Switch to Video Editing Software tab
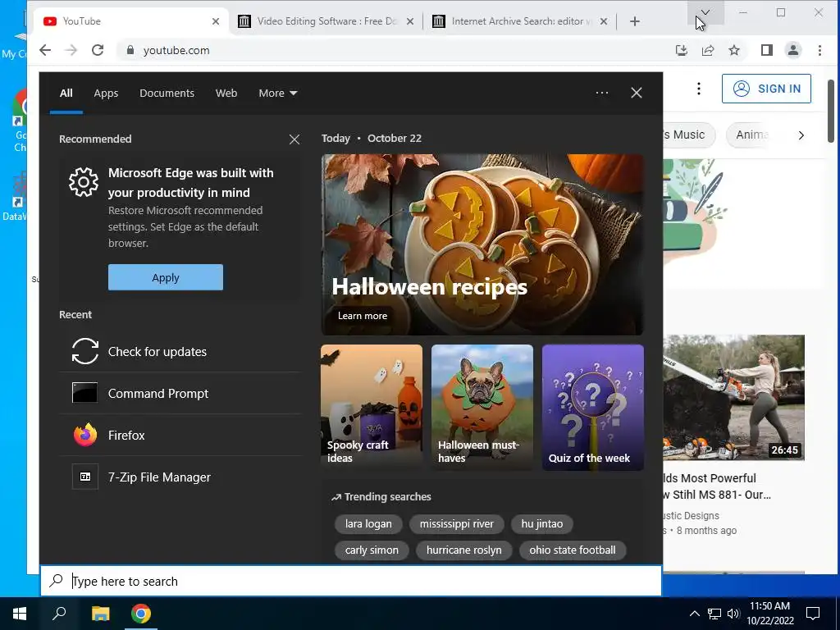This screenshot has height=630, width=840. point(326,21)
